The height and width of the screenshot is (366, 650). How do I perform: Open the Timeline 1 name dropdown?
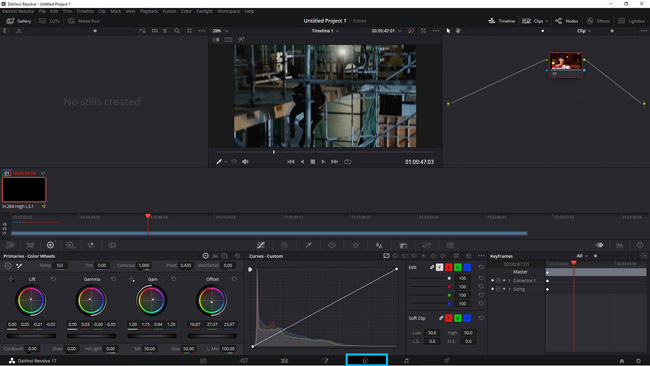[x=325, y=31]
